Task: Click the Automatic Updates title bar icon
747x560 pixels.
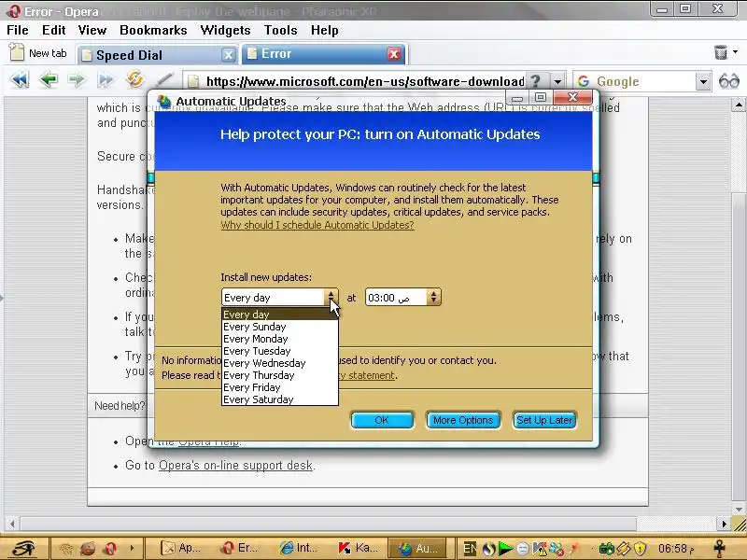Action: pyautogui.click(x=164, y=101)
